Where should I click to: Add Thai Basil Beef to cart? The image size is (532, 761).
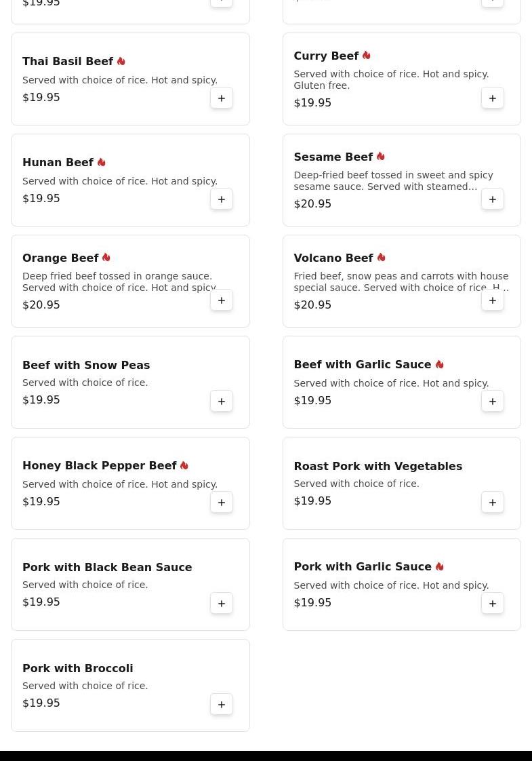pos(222,98)
